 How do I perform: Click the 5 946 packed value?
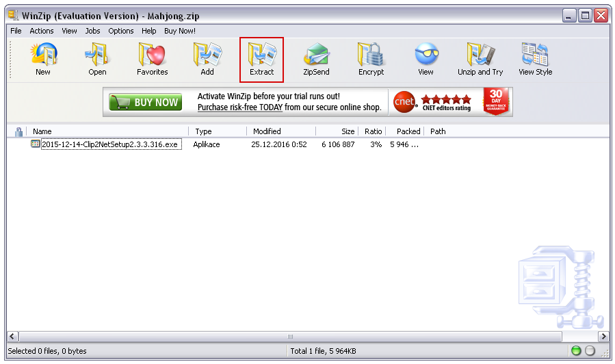tap(404, 144)
